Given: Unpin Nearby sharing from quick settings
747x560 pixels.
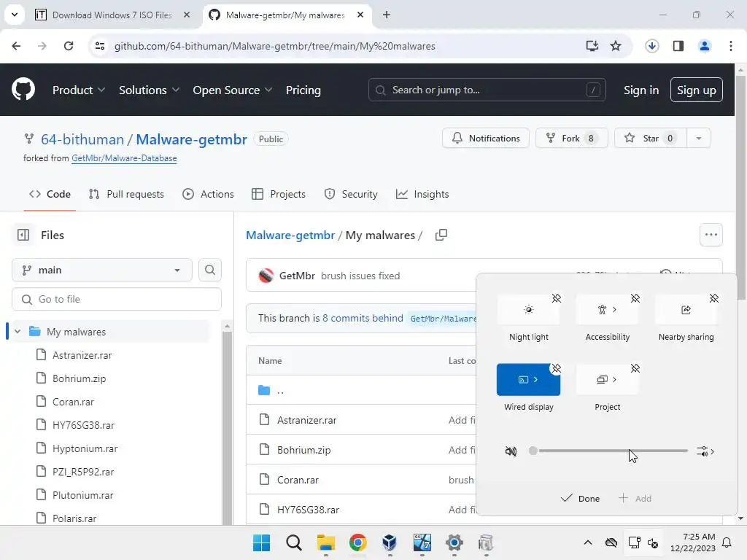Looking at the screenshot, I should (713, 298).
